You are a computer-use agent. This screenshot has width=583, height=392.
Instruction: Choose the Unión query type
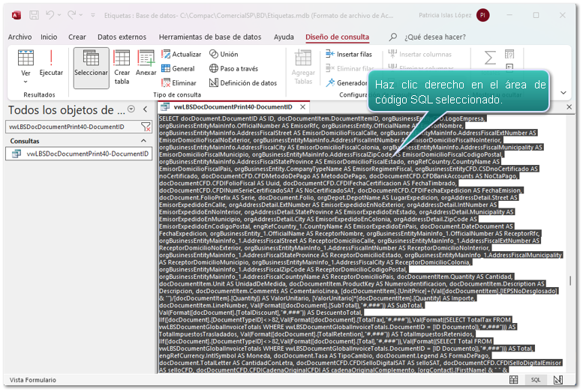224,54
